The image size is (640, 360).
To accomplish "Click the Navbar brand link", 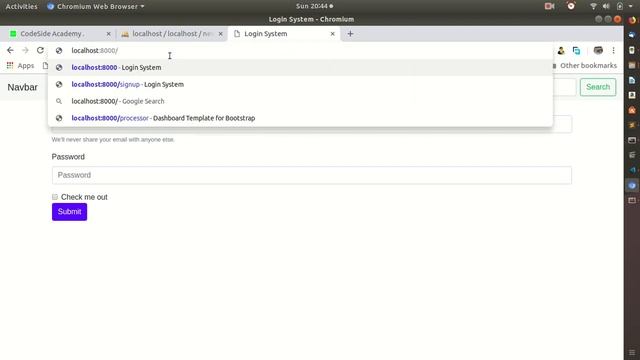I will [22, 87].
